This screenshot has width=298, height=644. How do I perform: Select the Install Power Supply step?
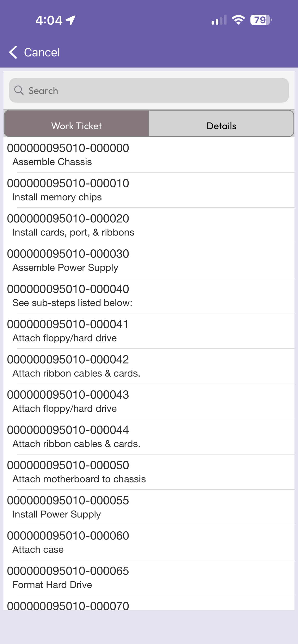coord(149,507)
